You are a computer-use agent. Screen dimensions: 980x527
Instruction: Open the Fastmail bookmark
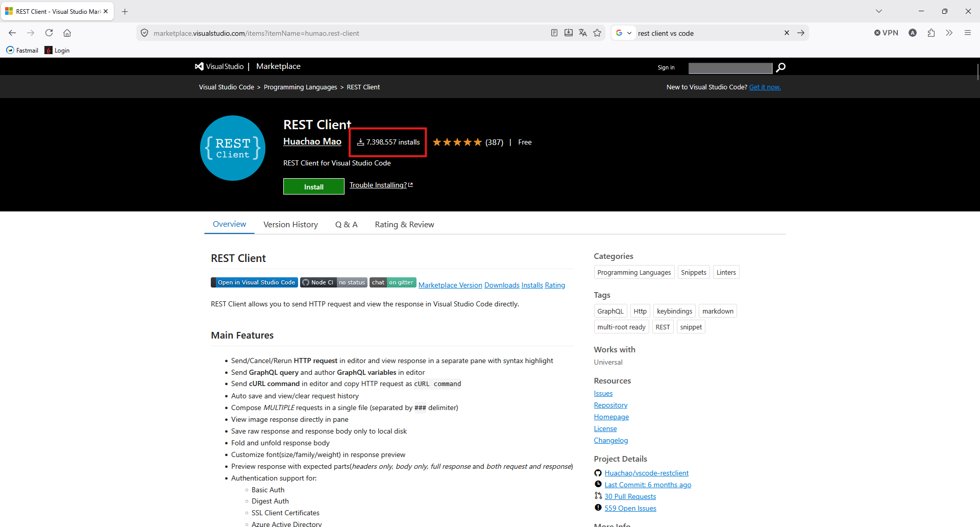tap(22, 50)
